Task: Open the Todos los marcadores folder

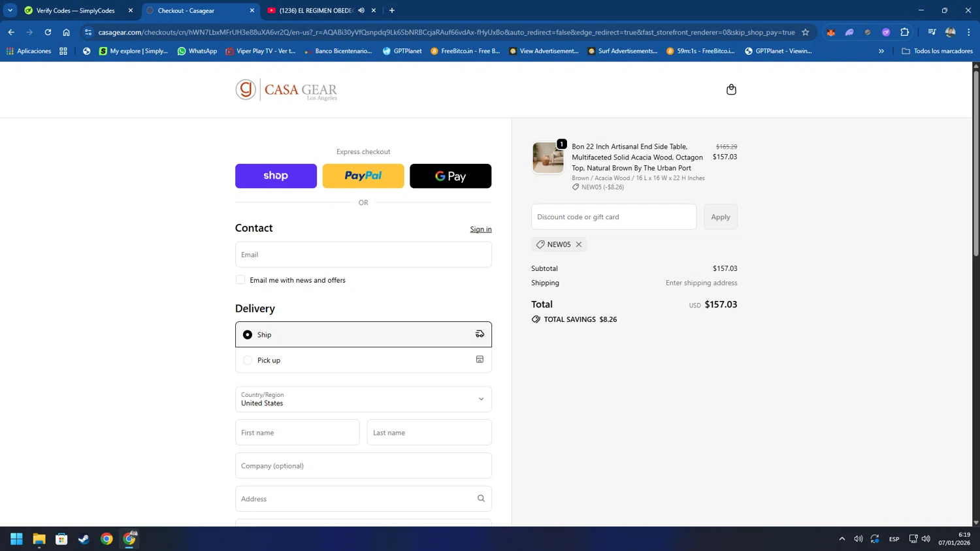Action: click(x=937, y=51)
